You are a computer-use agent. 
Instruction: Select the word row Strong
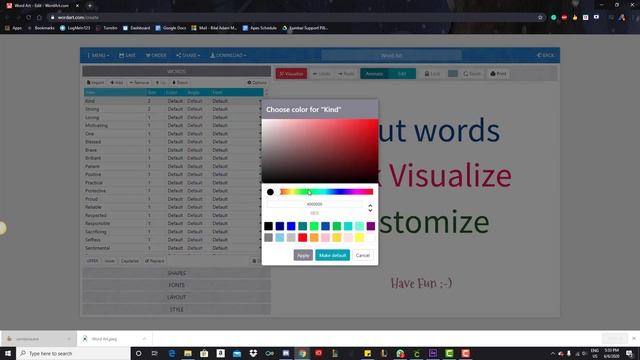coord(173,109)
